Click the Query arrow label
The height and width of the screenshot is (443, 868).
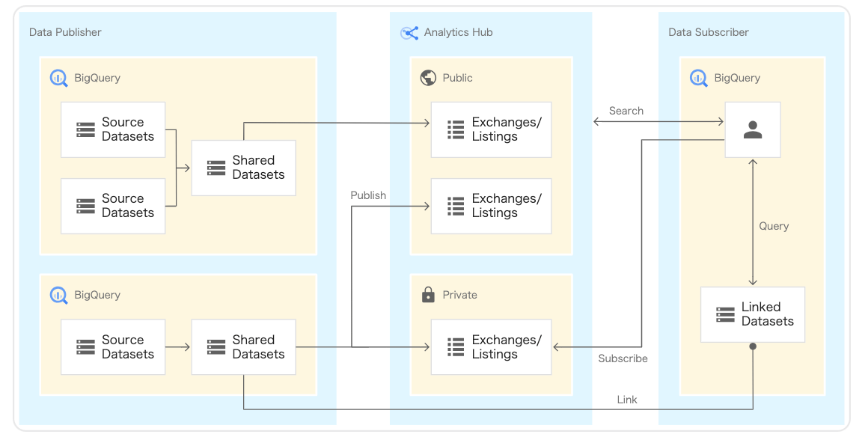pyautogui.click(x=774, y=226)
